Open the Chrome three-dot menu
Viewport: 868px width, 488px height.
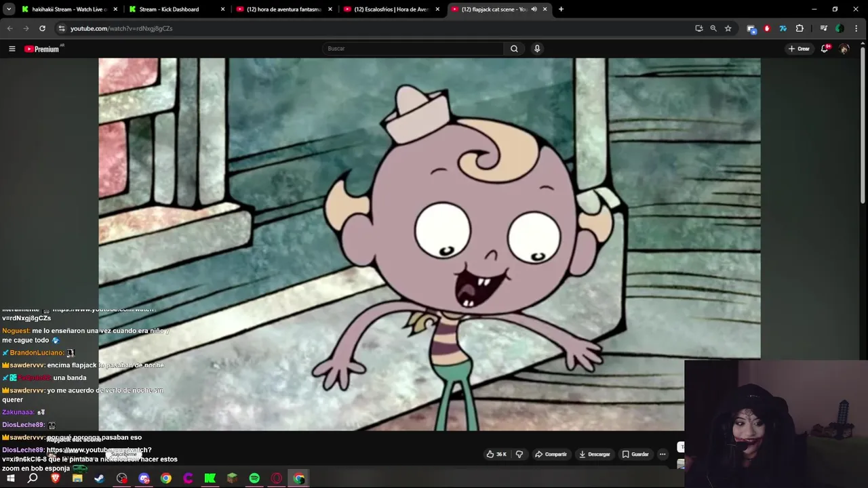coord(857,28)
